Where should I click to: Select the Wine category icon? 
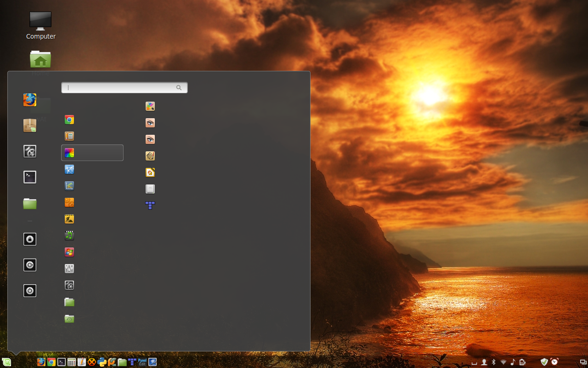[69, 252]
